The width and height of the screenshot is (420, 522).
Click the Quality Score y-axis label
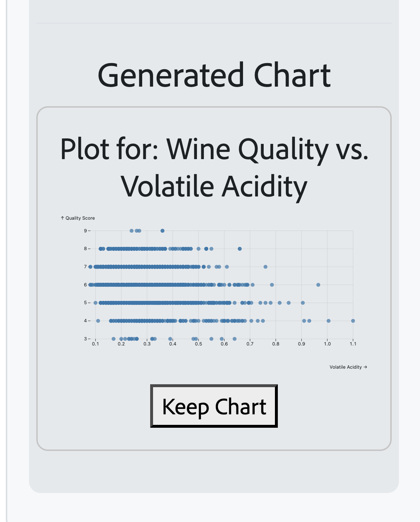[78, 218]
